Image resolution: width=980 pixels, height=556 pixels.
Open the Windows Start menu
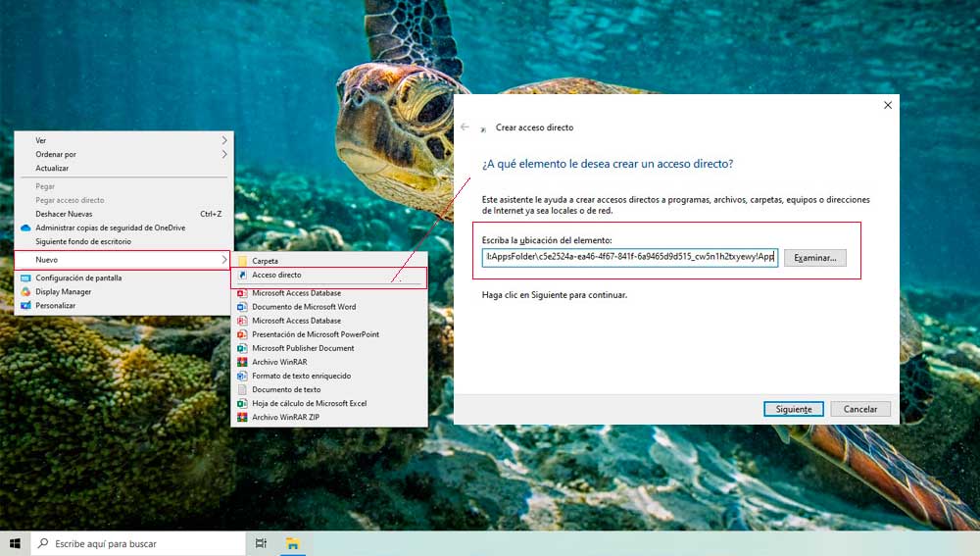(x=15, y=543)
